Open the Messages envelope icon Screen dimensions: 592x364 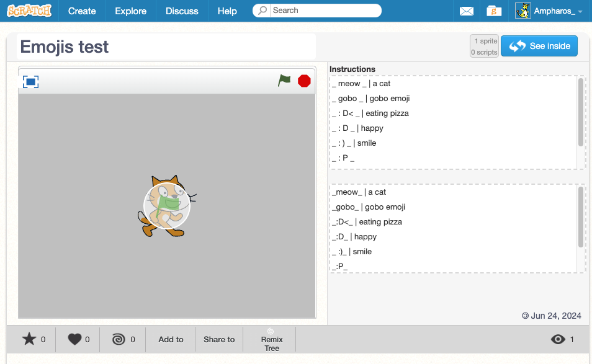(467, 11)
